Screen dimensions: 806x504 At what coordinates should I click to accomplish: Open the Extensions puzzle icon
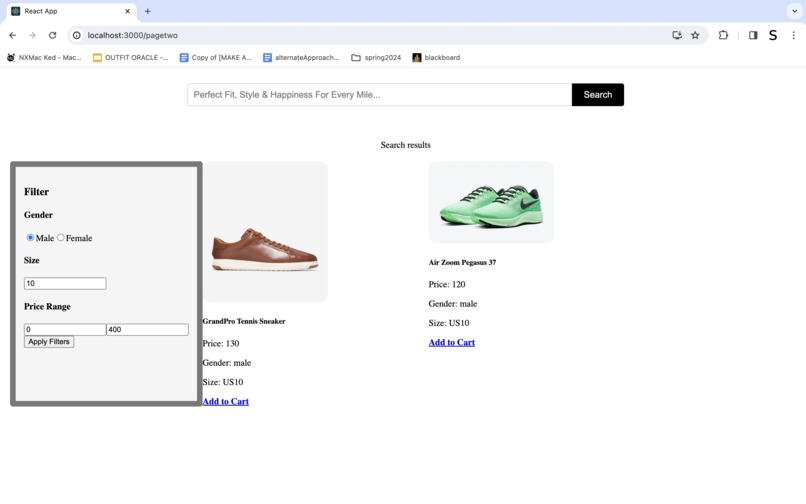(x=723, y=35)
